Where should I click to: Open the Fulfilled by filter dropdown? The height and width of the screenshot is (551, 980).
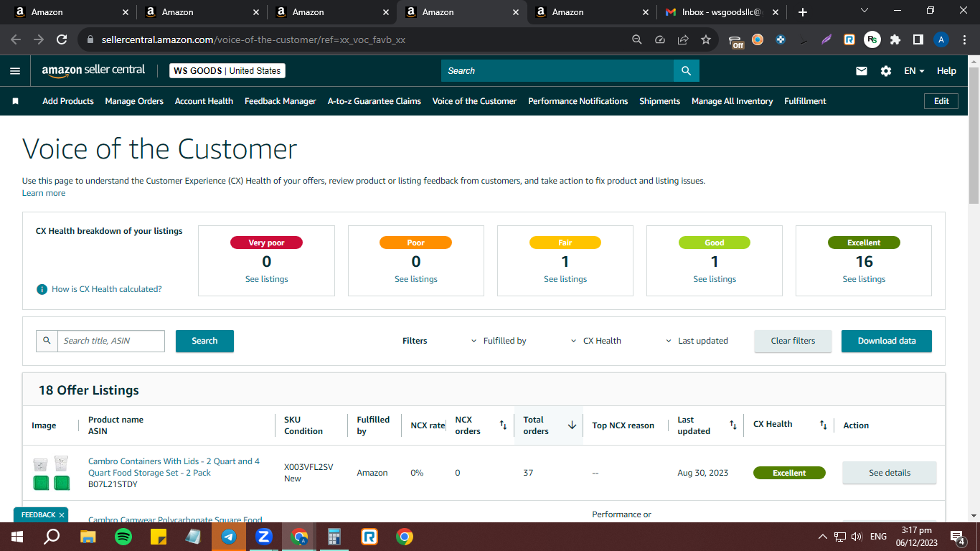pos(499,341)
